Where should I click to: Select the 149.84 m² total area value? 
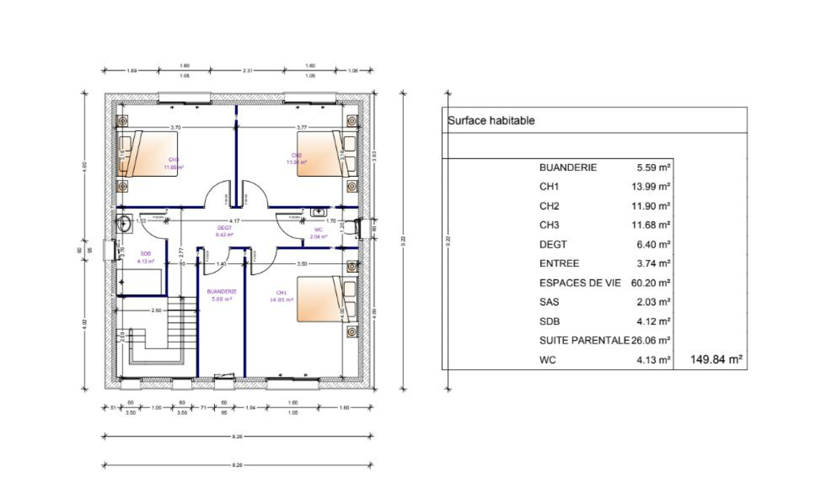click(x=716, y=359)
